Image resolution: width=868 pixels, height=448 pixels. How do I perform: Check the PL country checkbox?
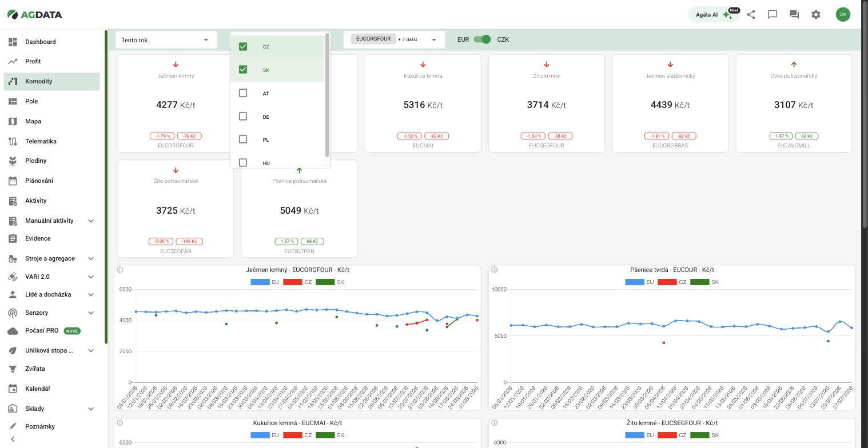click(x=243, y=139)
